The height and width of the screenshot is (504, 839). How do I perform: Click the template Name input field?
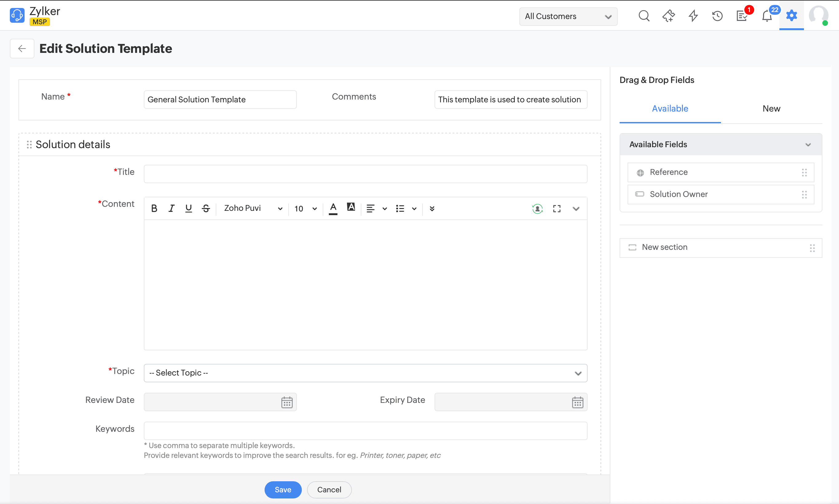[x=220, y=100]
